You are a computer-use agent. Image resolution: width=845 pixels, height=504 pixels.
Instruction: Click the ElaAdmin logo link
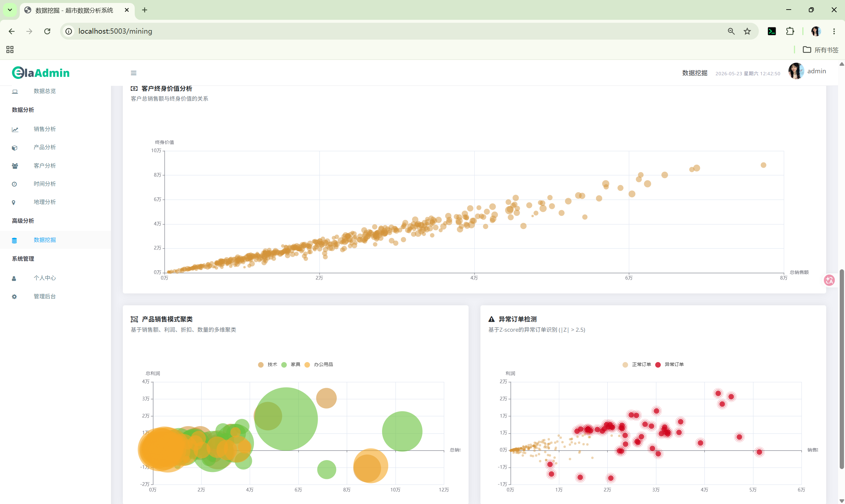tap(41, 73)
